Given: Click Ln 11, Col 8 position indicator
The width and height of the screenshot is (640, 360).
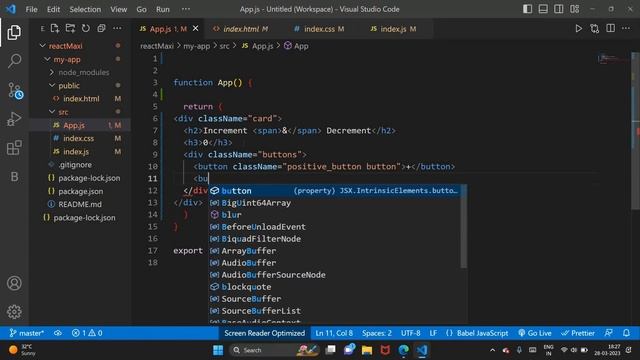Looking at the screenshot, I should [x=334, y=333].
